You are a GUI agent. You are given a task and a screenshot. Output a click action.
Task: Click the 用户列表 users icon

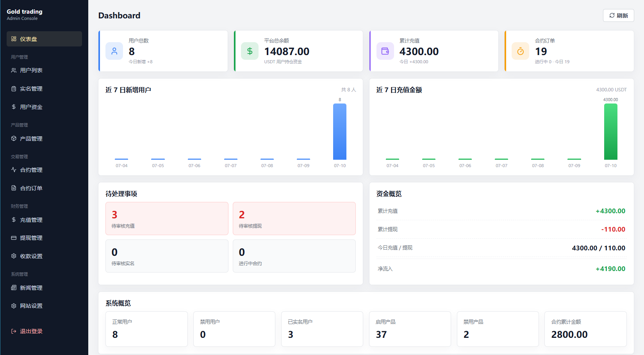[x=14, y=70]
